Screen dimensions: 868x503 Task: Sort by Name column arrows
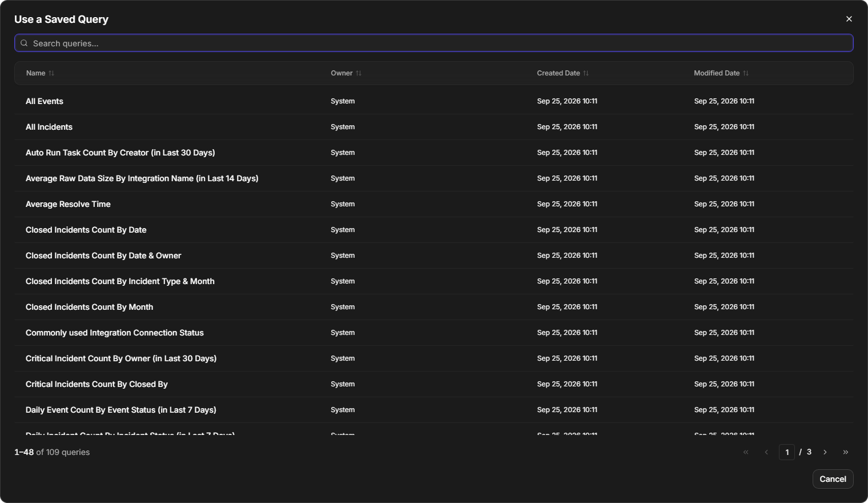(51, 73)
